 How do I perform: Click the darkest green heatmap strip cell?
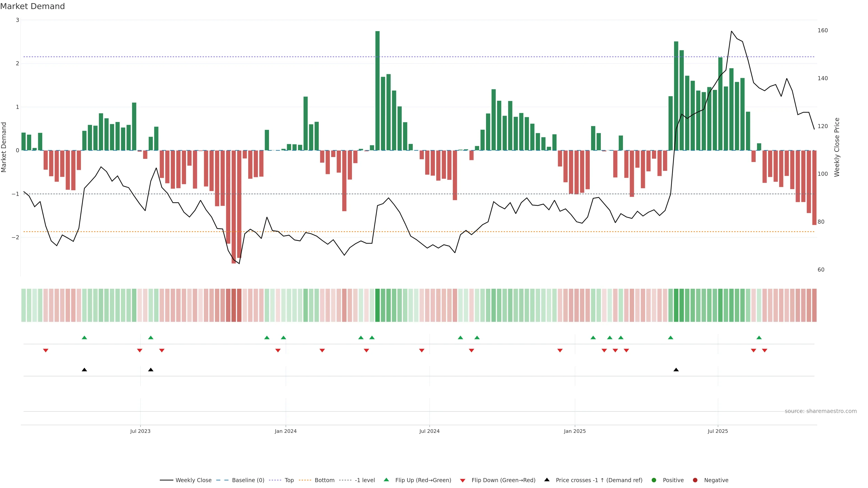point(377,305)
